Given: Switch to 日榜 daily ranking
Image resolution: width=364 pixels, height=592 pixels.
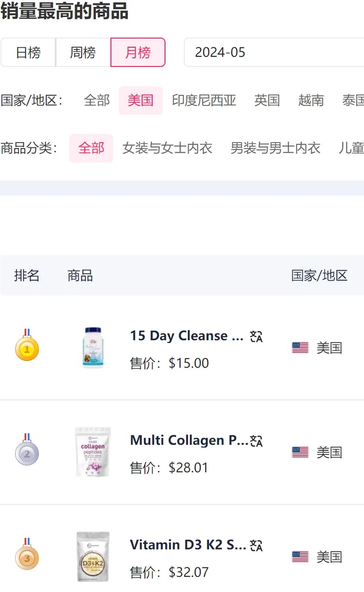Looking at the screenshot, I should point(28,52).
